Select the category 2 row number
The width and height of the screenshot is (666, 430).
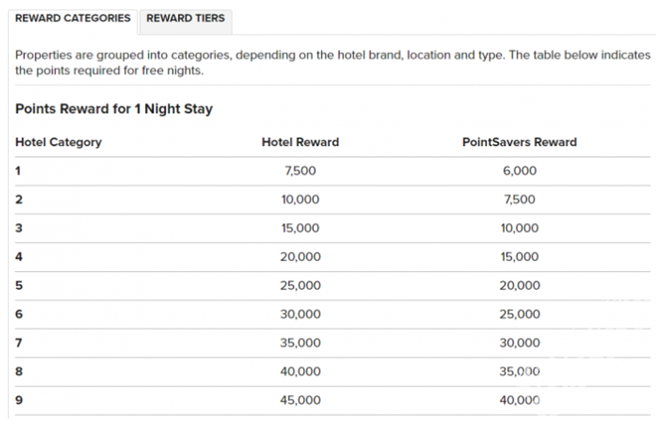19,199
